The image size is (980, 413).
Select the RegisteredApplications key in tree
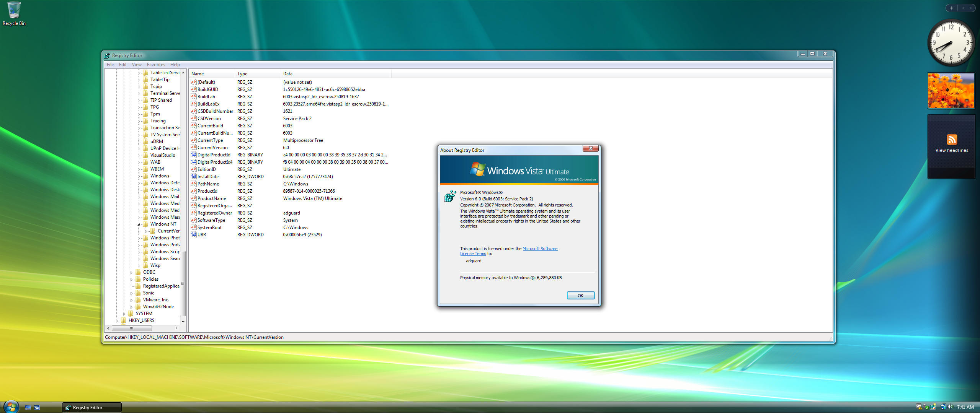(x=161, y=286)
